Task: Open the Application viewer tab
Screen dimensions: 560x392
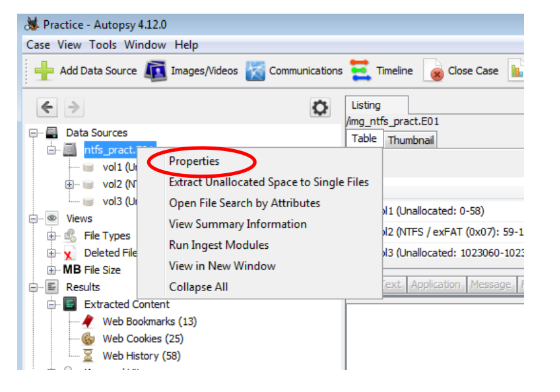Action: click(x=436, y=285)
